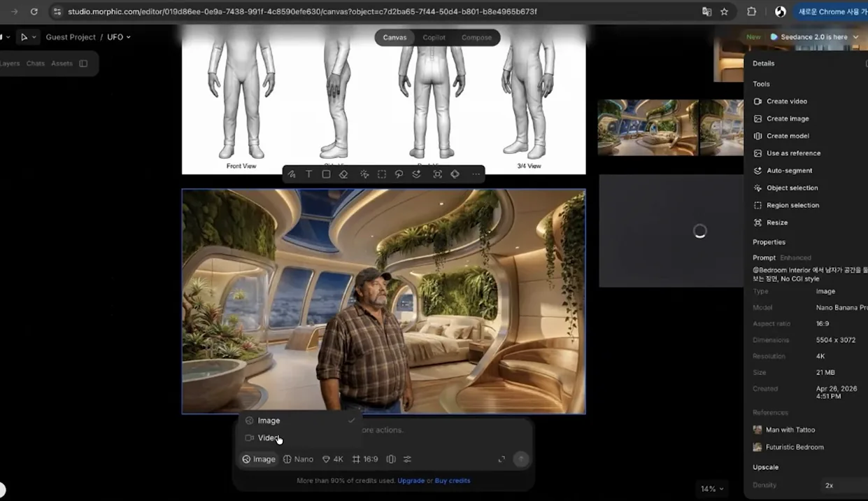Open Chrome extensions puzzle icon
The width and height of the screenshot is (868, 501).
752,12
